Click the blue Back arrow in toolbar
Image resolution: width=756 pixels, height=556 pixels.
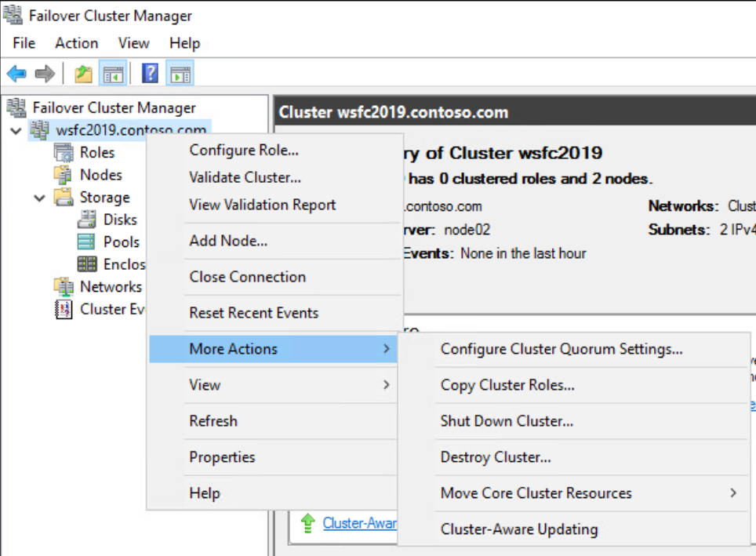point(17,74)
